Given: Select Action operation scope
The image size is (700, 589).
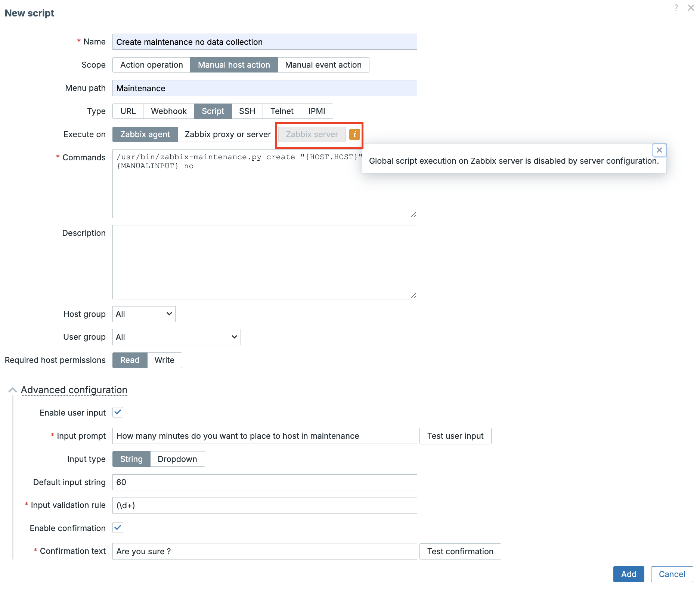Looking at the screenshot, I should [x=152, y=65].
